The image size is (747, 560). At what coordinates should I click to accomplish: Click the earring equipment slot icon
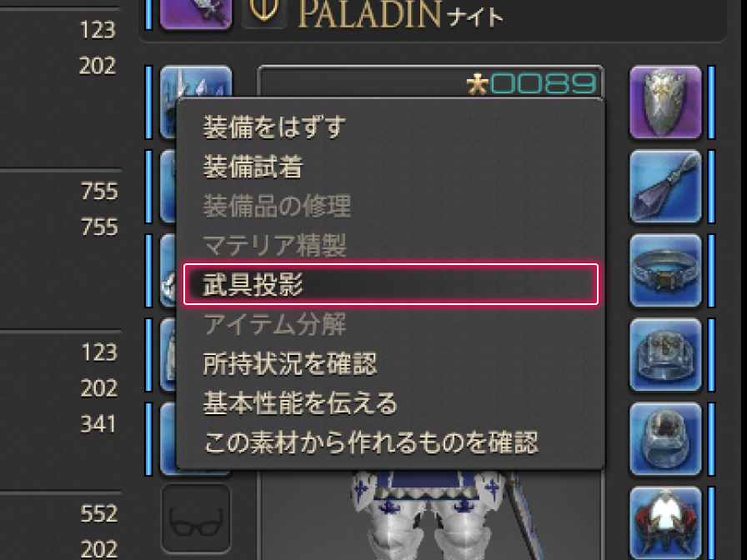click(665, 187)
